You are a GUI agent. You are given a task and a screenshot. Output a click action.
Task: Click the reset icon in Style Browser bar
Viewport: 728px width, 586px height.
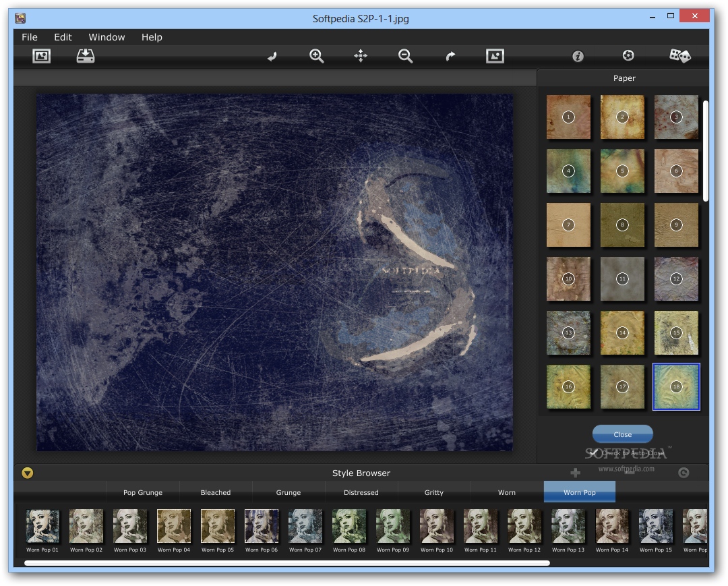pyautogui.click(x=684, y=473)
